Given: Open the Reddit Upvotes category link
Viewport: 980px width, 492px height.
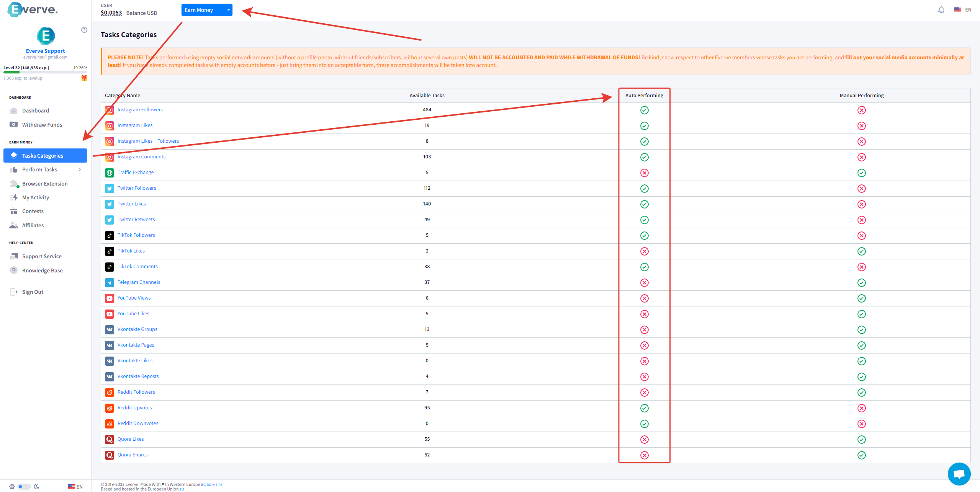Looking at the screenshot, I should tap(134, 407).
